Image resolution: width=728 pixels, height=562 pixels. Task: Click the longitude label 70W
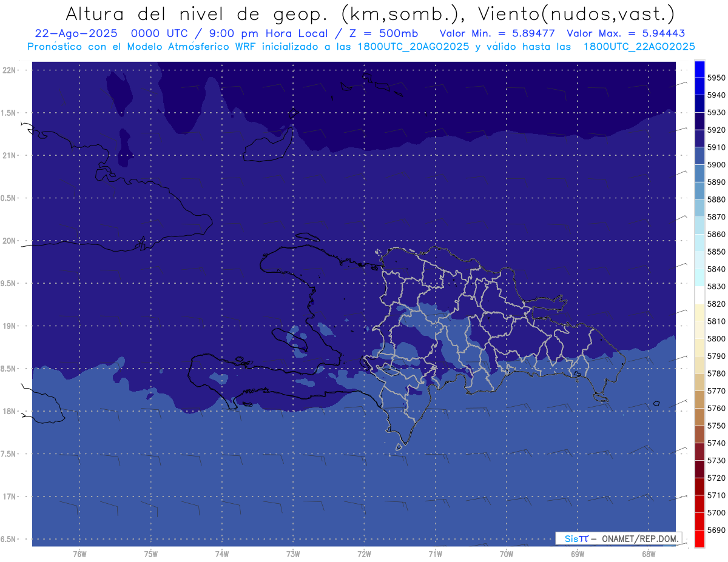click(506, 554)
